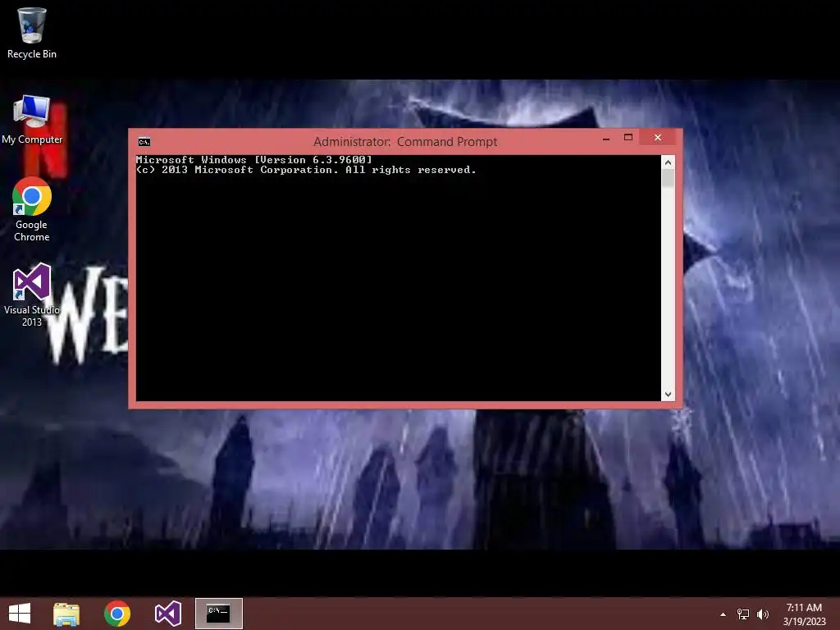This screenshot has height=630, width=840.
Task: Click the scrollbar down arrow in Command Prompt
Action: click(x=668, y=395)
